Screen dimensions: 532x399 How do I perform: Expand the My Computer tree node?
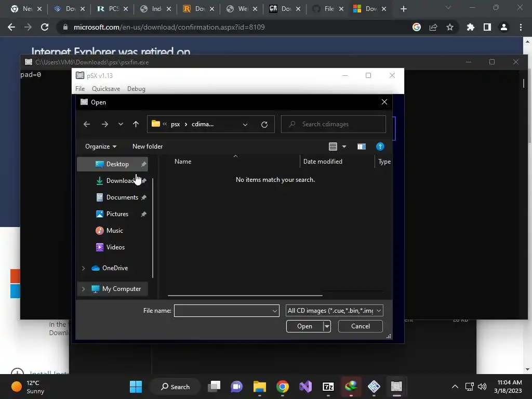click(x=84, y=289)
